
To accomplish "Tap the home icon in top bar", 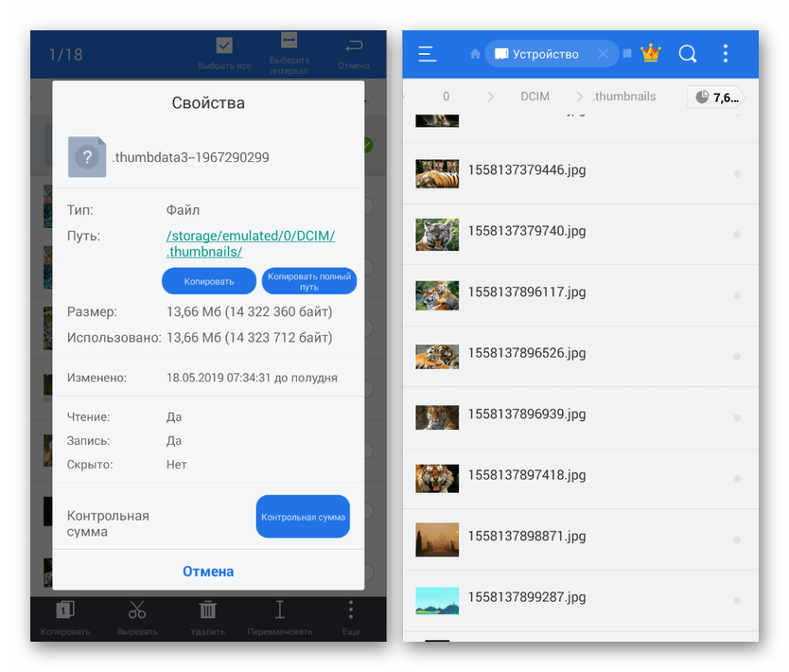I will 475,54.
